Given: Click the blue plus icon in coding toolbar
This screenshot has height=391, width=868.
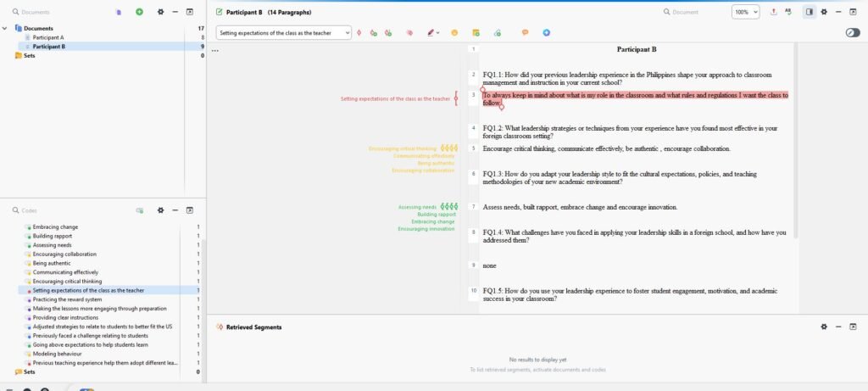Looking at the screenshot, I should (546, 33).
